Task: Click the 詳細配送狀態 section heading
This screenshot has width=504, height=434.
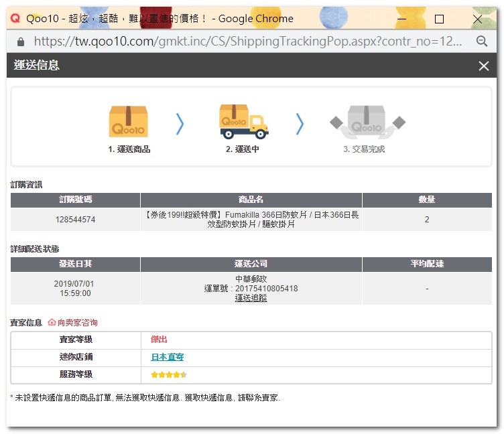Action: tap(35, 249)
